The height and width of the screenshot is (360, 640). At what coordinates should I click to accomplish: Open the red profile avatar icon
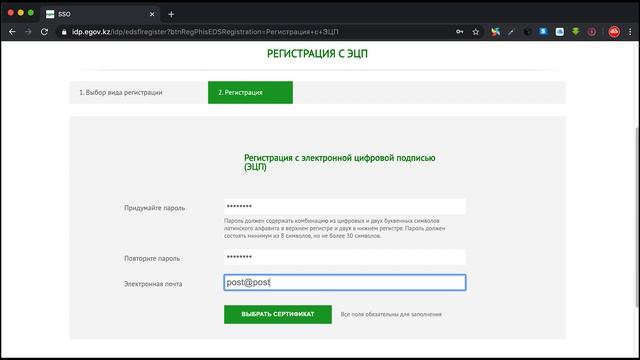(614, 31)
